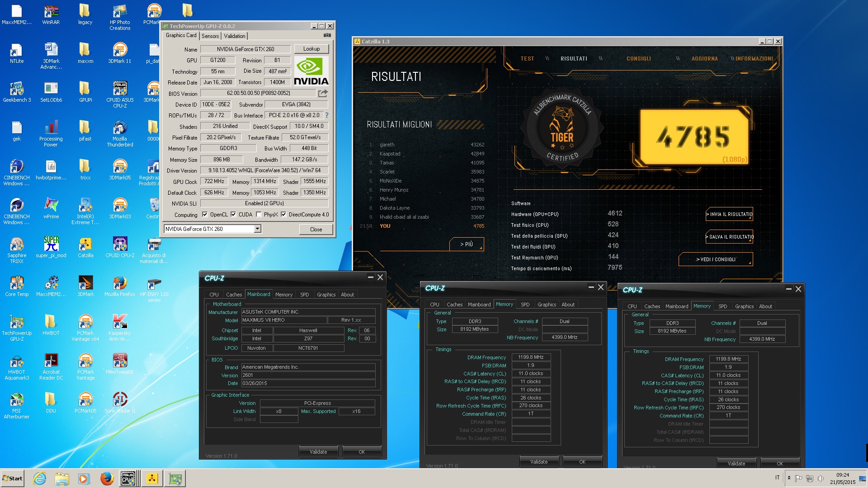Click OK in the middle CPU-Z Memory window
868x488 pixels.
[582, 462]
